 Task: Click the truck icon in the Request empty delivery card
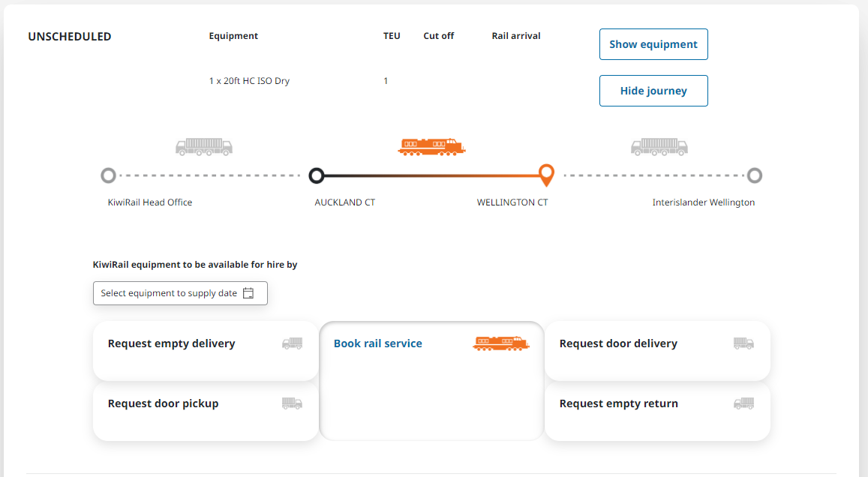point(292,343)
